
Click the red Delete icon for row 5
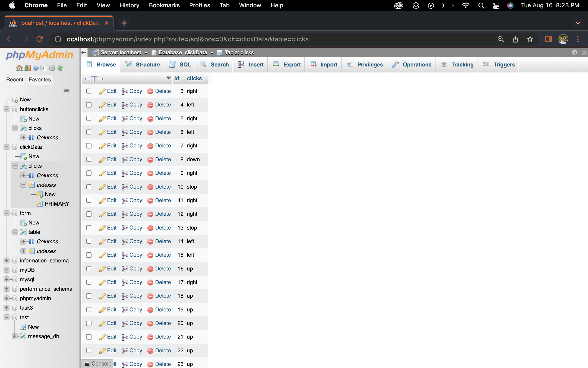pyautogui.click(x=150, y=119)
